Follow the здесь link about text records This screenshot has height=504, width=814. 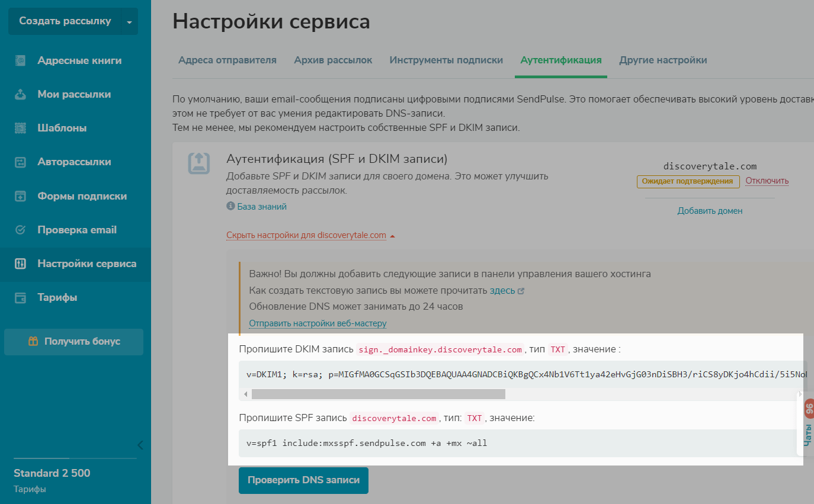[x=502, y=291]
